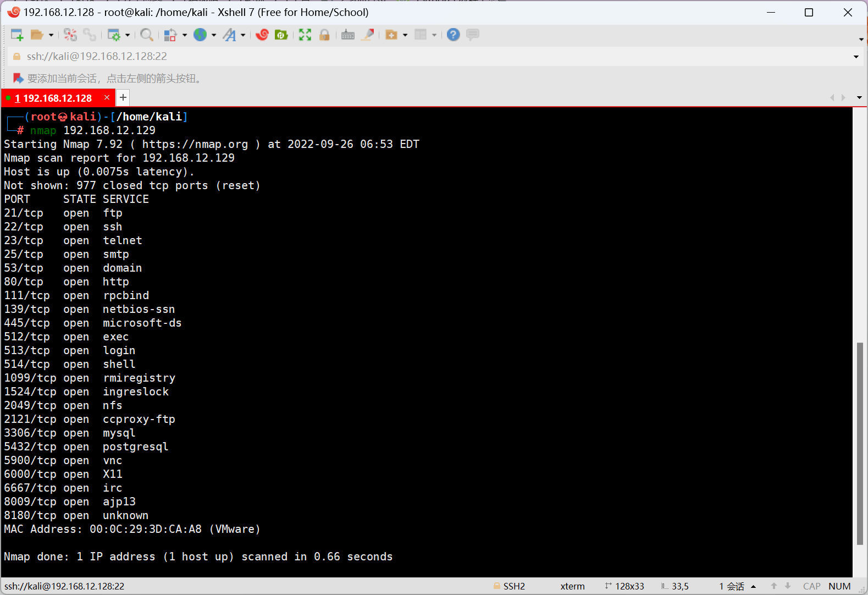Click the 'Nmap done' summary line
Image resolution: width=868 pixels, height=595 pixels.
click(x=198, y=557)
